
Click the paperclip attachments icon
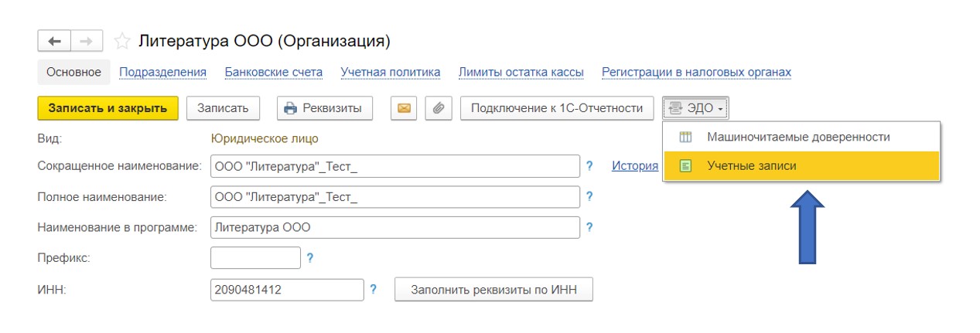coord(438,108)
